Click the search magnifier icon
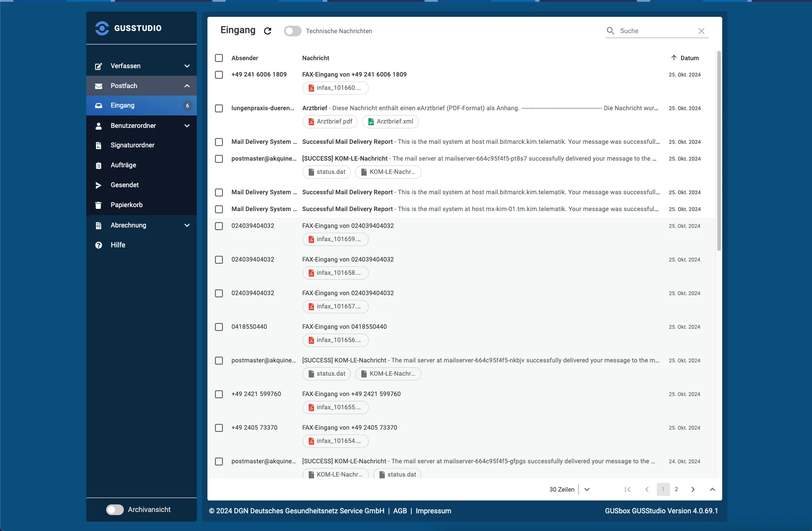 click(610, 31)
